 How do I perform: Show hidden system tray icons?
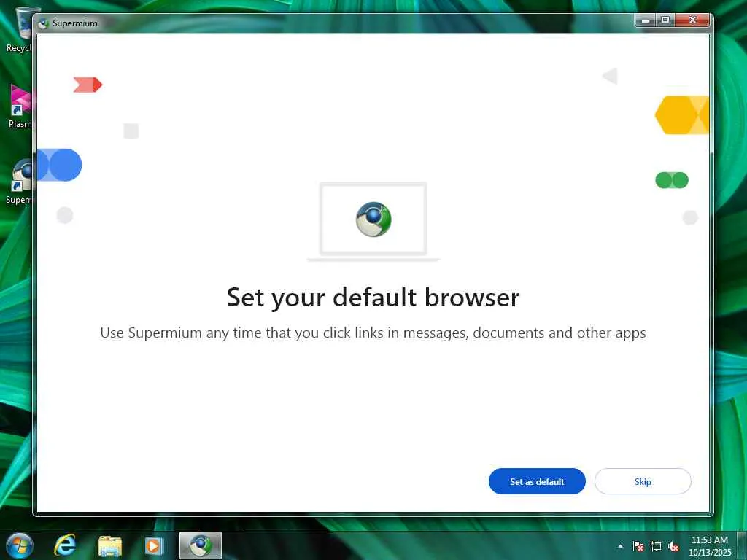tap(620, 546)
